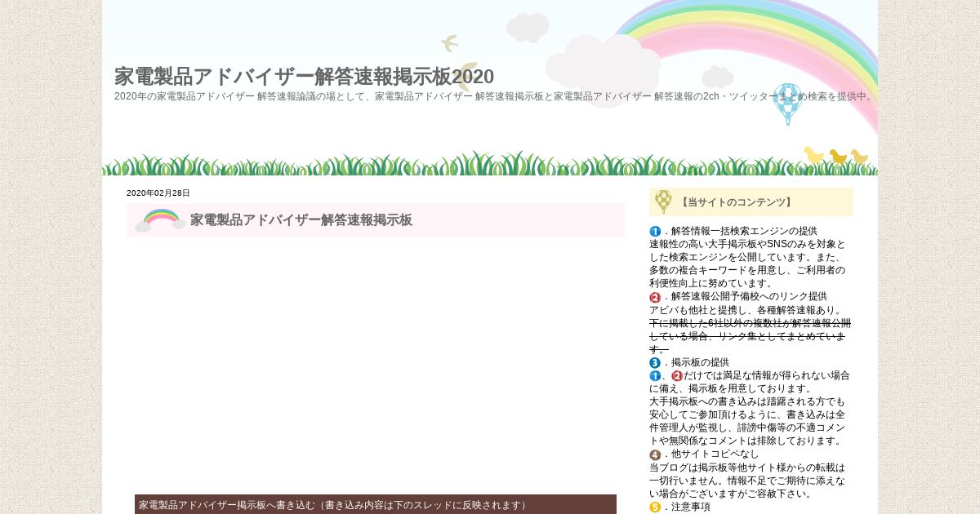
Task: Click line 大手掲示板への書き込みは躊躇される方でも
Action: (x=747, y=402)
